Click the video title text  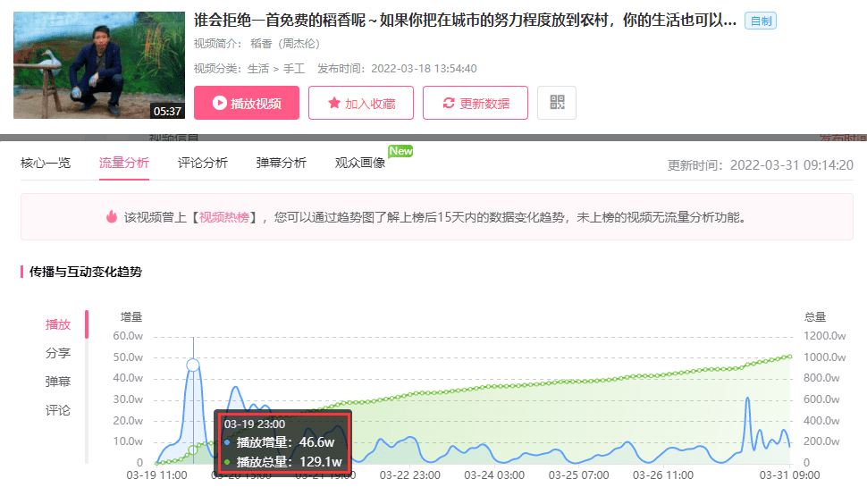[465, 21]
